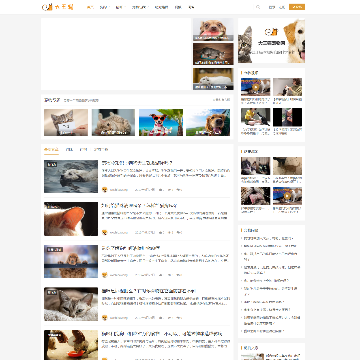The height and width of the screenshot is (360, 360).
Task: Open the sleeping siamese cat article thumbnail
Action: tap(71, 304)
